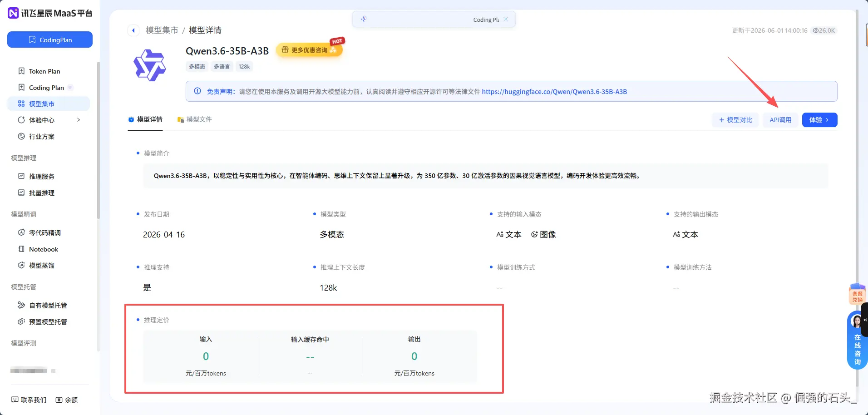Click the 是 value under 推理支持

point(147,288)
